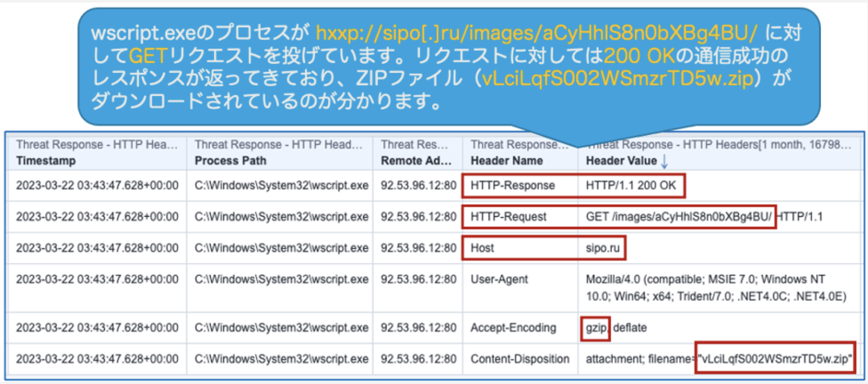This screenshot has width=868, height=384.
Task: Sort by the Timestamp column header
Action: [x=46, y=161]
